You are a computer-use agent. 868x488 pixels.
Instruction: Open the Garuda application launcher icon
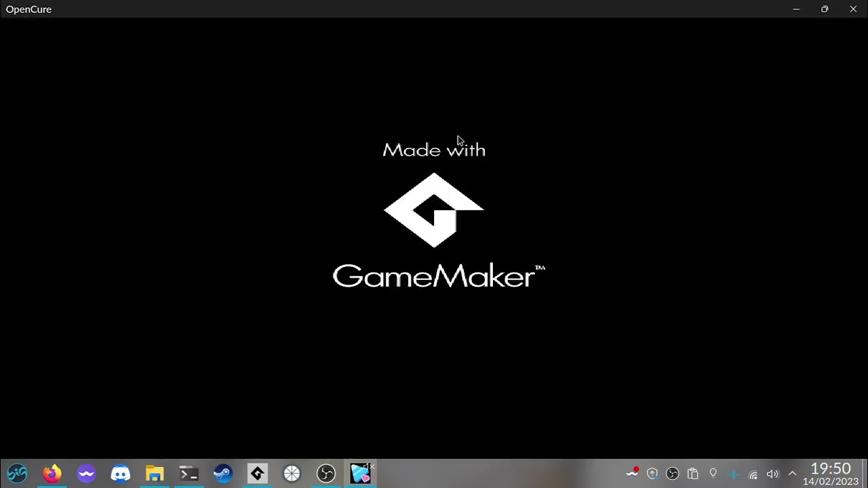pos(18,473)
